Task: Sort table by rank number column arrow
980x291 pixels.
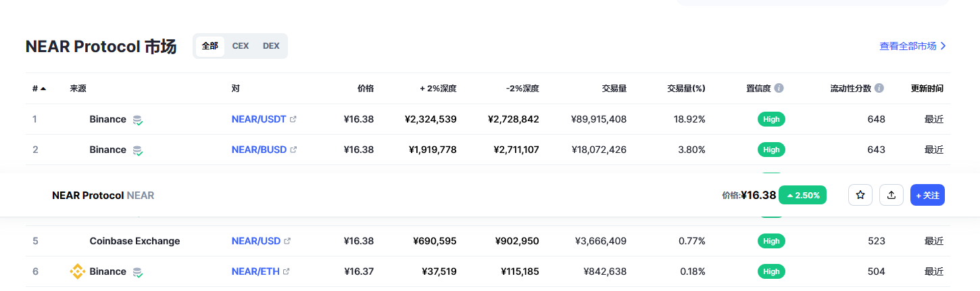Action: point(43,89)
